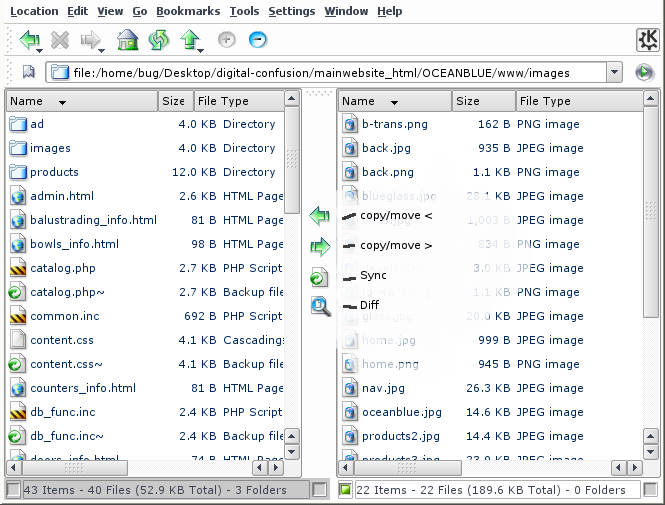Open the Edit menu

tap(78, 11)
